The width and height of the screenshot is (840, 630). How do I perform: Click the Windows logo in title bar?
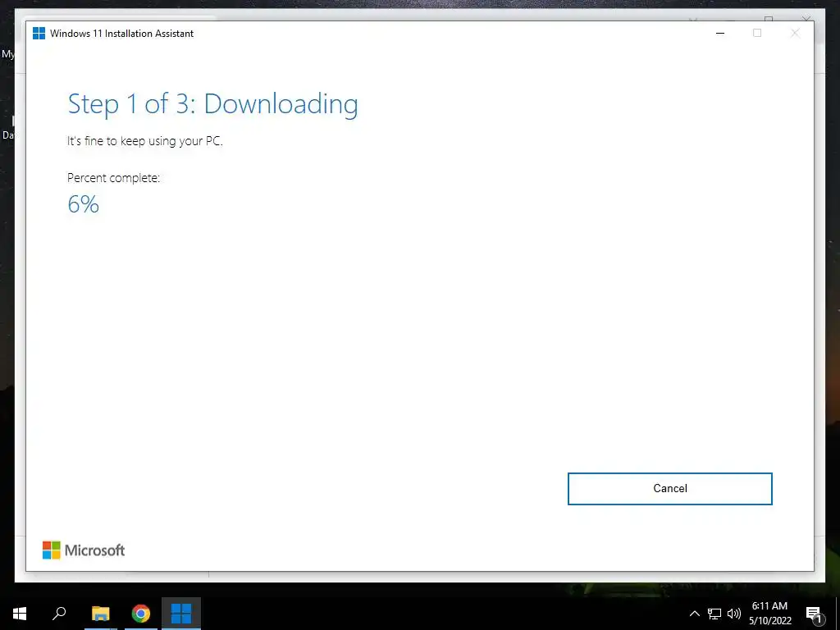pyautogui.click(x=39, y=33)
